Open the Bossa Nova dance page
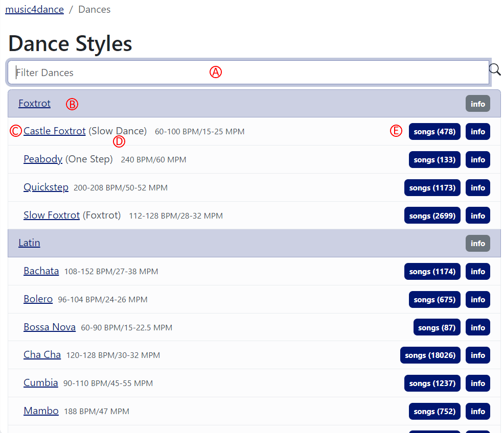Viewport: 504px width, 433px height. (50, 327)
